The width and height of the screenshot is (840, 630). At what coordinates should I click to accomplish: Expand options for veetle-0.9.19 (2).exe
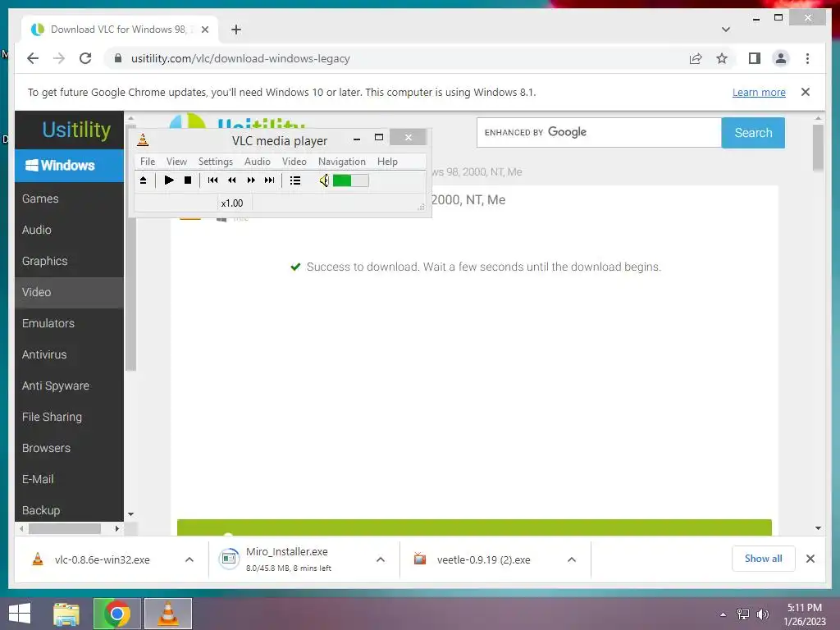tap(572, 559)
